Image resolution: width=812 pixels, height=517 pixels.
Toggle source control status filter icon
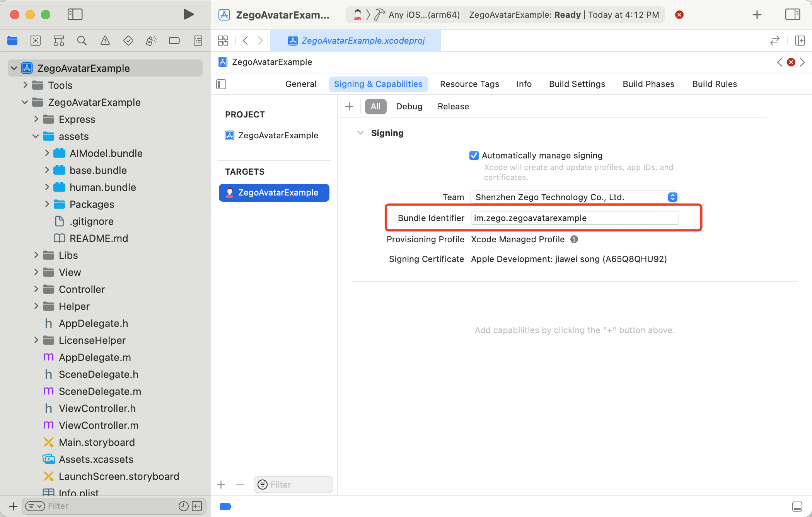[197, 506]
